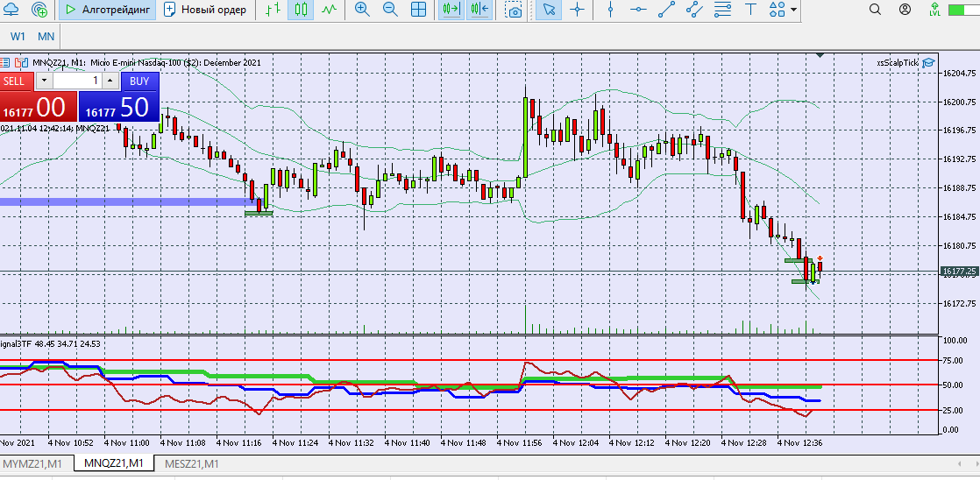This screenshot has width=980, height=480.
Task: Toggle one-click trading panel icon
Action: tap(22, 62)
